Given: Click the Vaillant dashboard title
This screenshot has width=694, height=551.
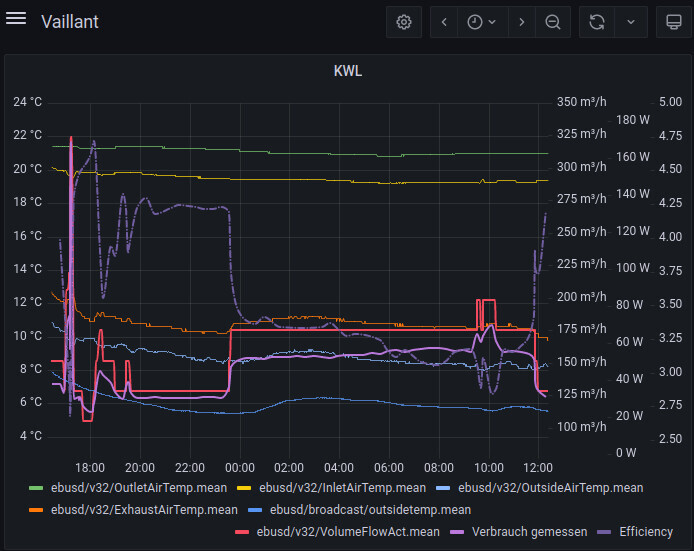Looking at the screenshot, I should pyautogui.click(x=70, y=22).
